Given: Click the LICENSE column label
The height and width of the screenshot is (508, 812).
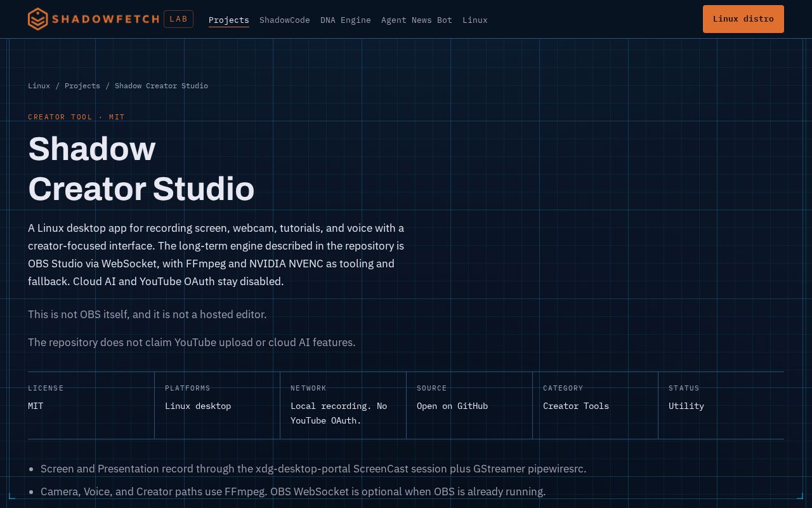Looking at the screenshot, I should tap(46, 388).
